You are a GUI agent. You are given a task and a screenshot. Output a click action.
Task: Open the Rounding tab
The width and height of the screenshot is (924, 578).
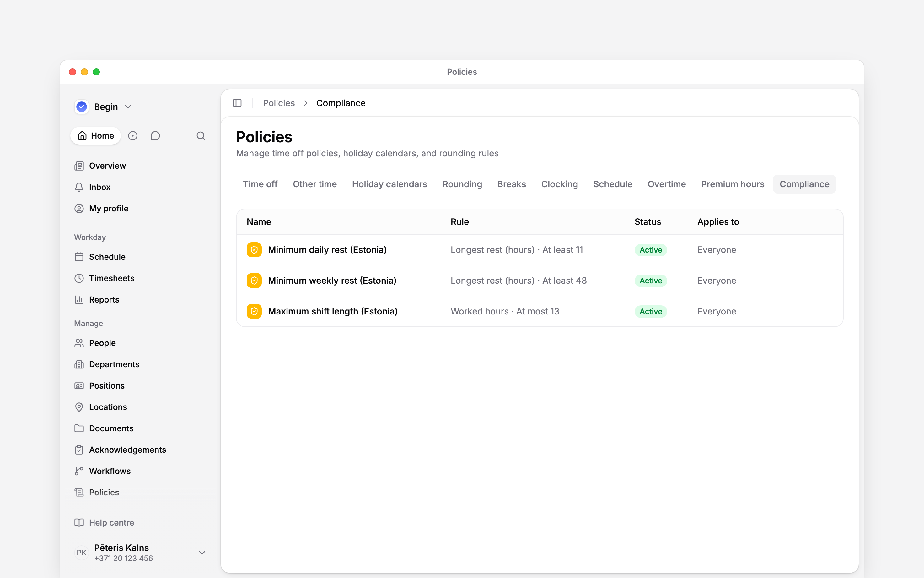tap(462, 184)
